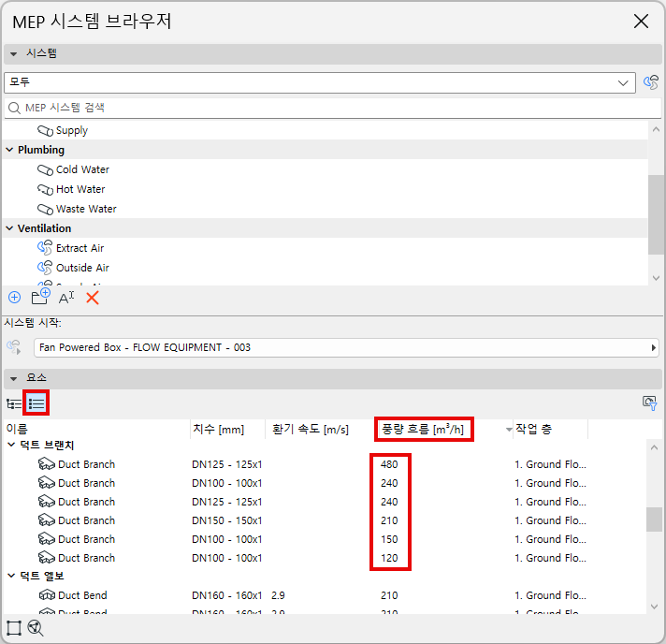Click the Waste Water pipe icon
This screenshot has height=644, width=666.
45,209
